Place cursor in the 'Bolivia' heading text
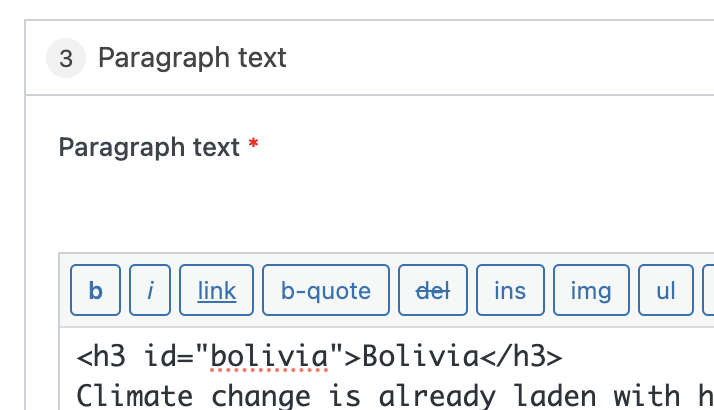The height and width of the screenshot is (410, 714). pos(418,356)
